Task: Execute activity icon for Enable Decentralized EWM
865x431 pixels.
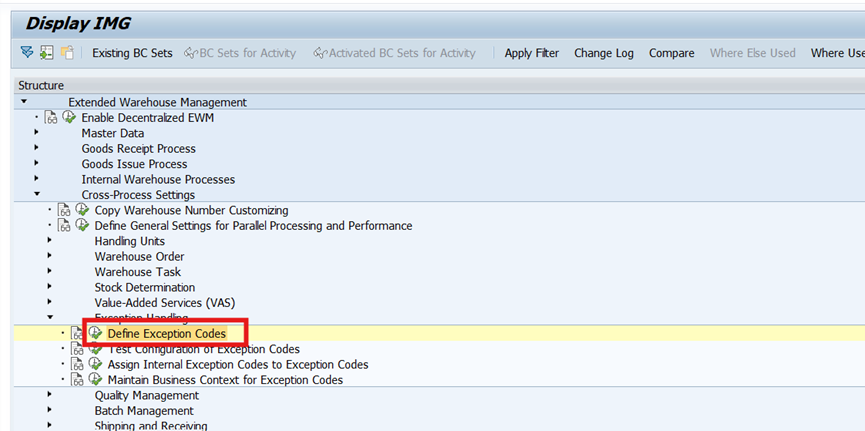Action: 69,118
